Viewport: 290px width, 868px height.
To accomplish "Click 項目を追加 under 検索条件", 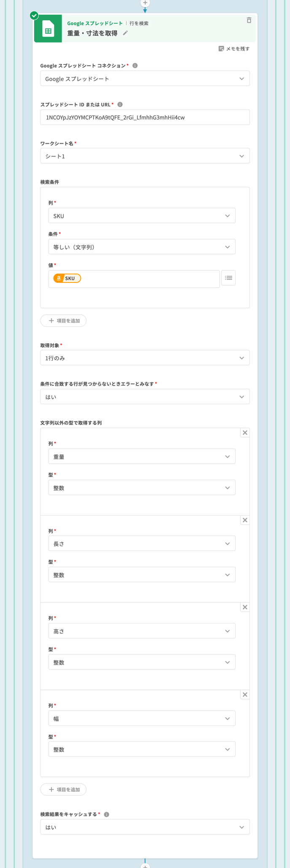I will [64, 321].
